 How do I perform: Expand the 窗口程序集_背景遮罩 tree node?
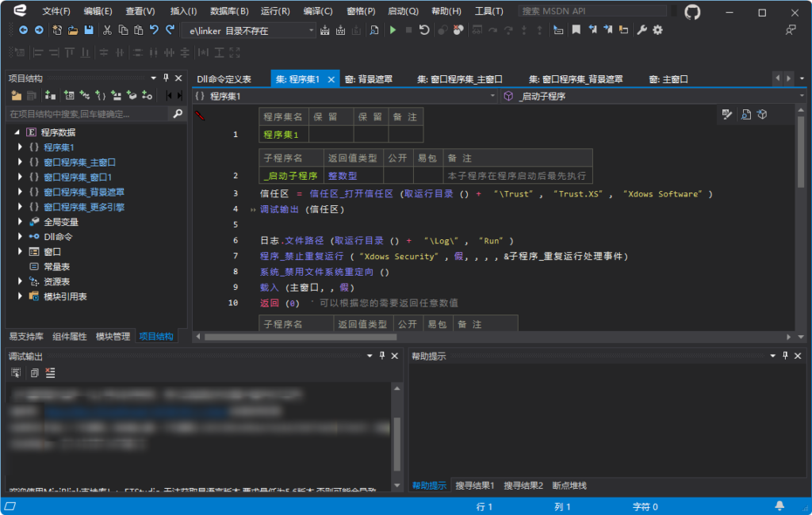point(20,192)
